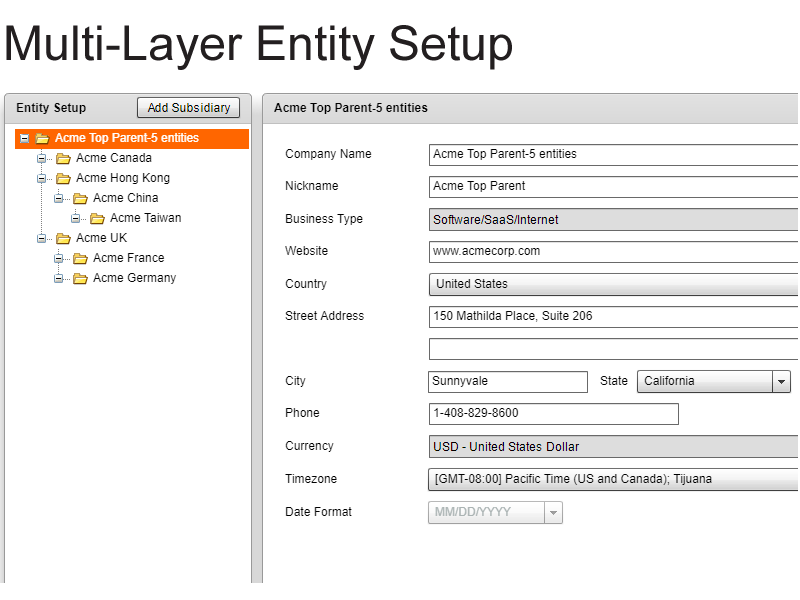
Task: Select Acme Germany in the entity tree
Action: pyautogui.click(x=134, y=278)
